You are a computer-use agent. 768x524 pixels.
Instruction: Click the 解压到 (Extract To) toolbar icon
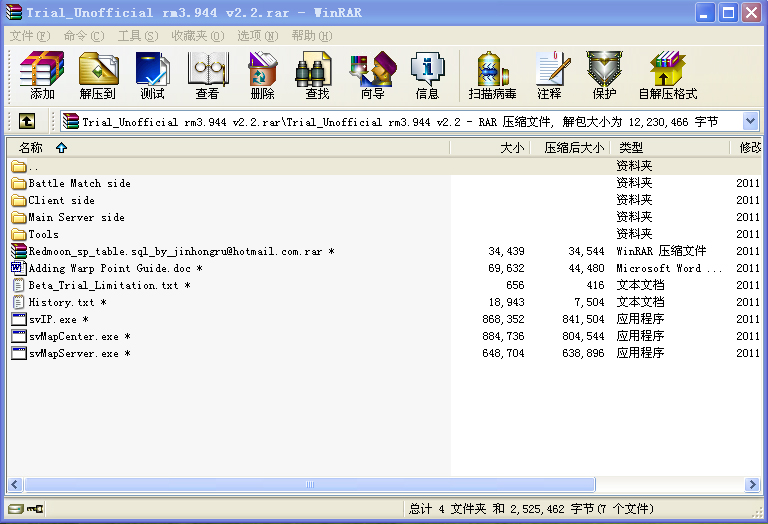(98, 75)
